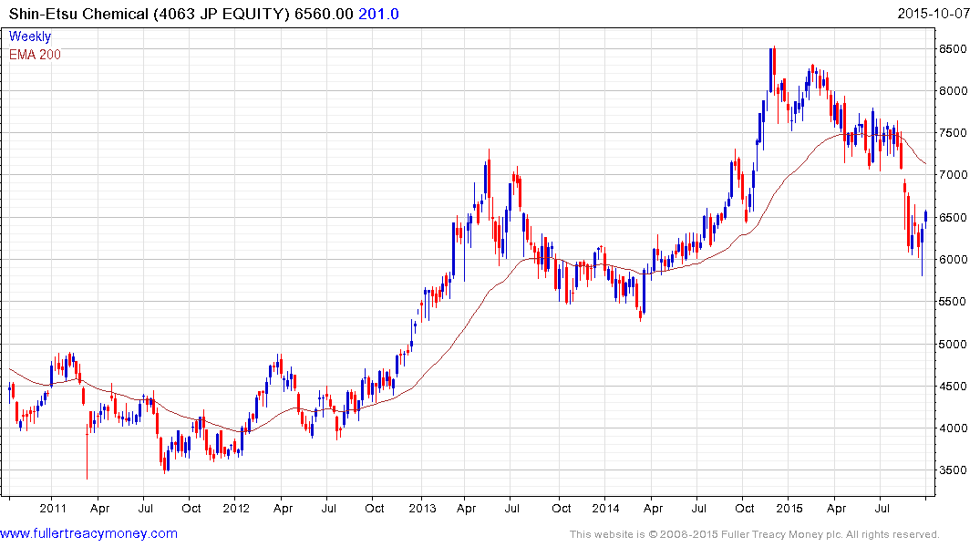
Task: Click the 4000 price axis label
Action: 954,428
